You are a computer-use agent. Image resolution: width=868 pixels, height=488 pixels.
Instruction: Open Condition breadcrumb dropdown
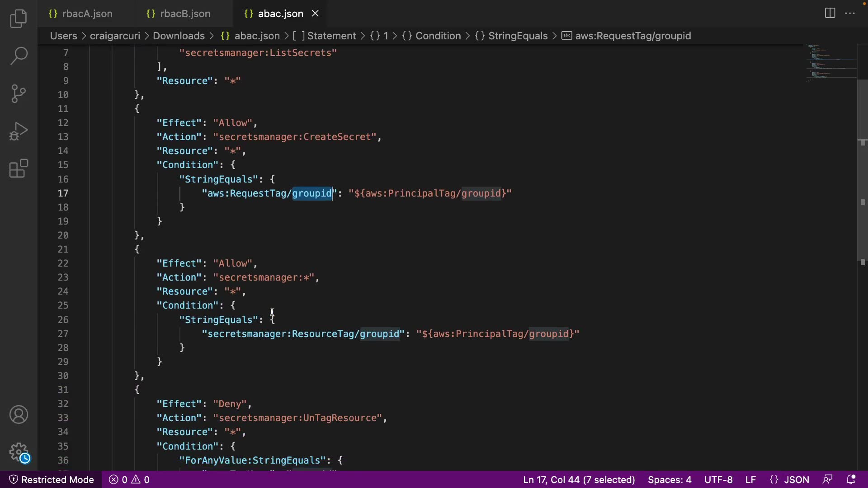(438, 36)
